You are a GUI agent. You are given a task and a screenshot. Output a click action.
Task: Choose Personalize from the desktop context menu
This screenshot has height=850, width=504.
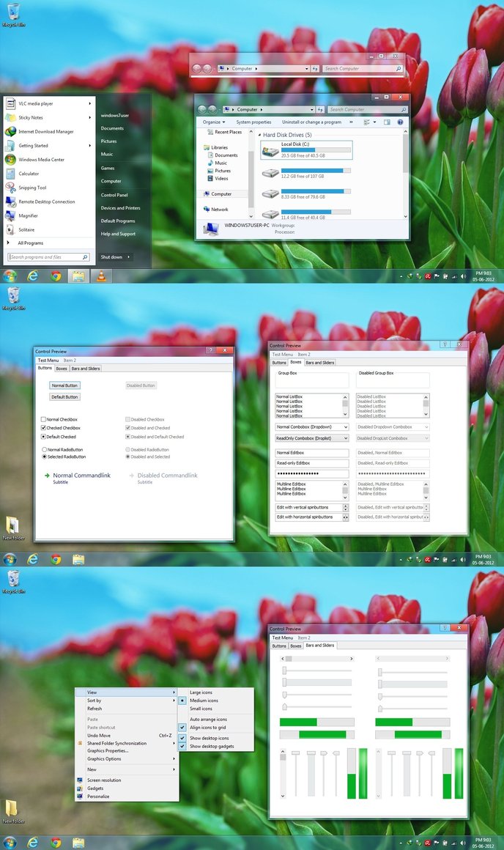98,796
